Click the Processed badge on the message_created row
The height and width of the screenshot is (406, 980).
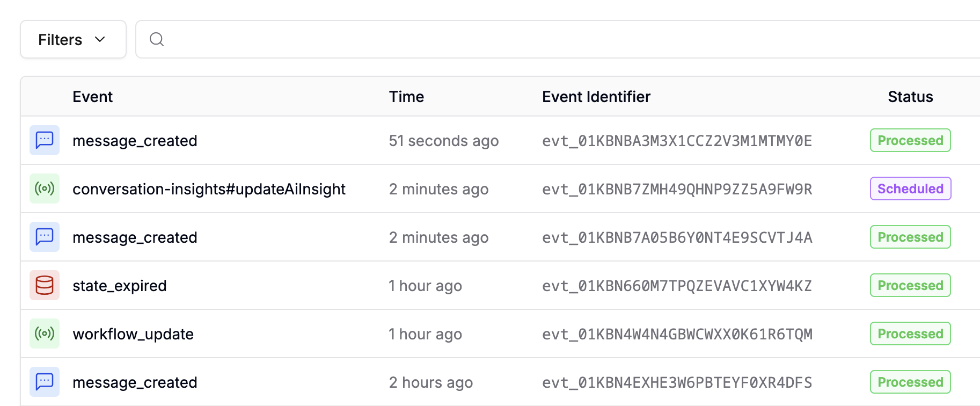(910, 140)
